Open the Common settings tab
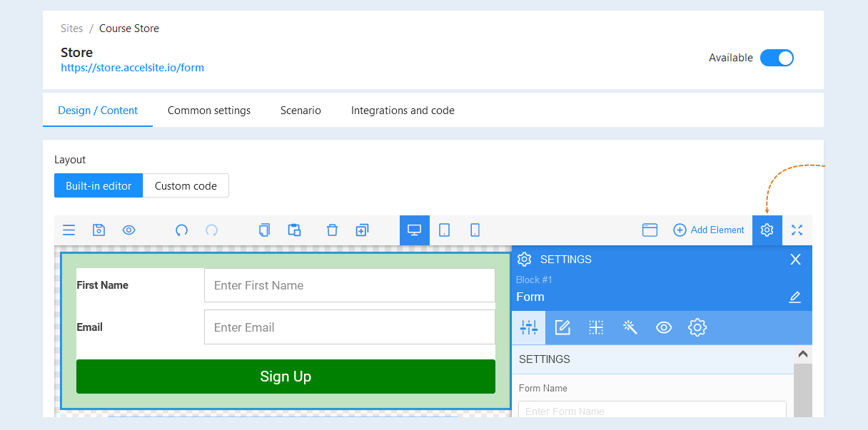868x430 pixels. click(209, 111)
